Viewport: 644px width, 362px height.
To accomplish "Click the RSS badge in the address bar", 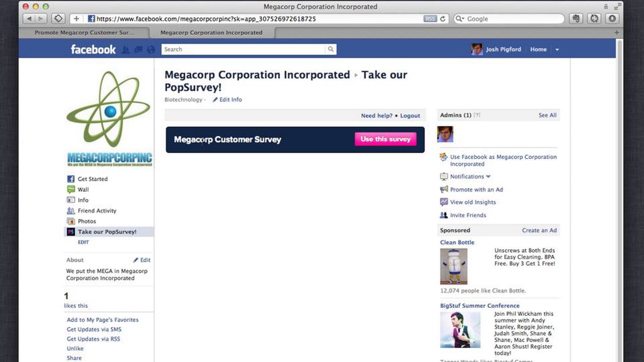I will [430, 19].
